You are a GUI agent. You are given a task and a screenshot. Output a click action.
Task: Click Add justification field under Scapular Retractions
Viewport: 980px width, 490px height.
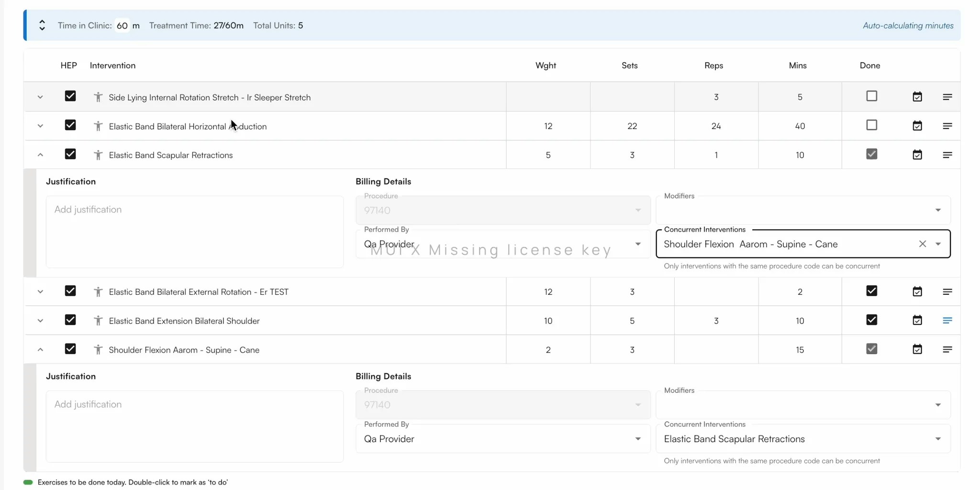pos(195,232)
